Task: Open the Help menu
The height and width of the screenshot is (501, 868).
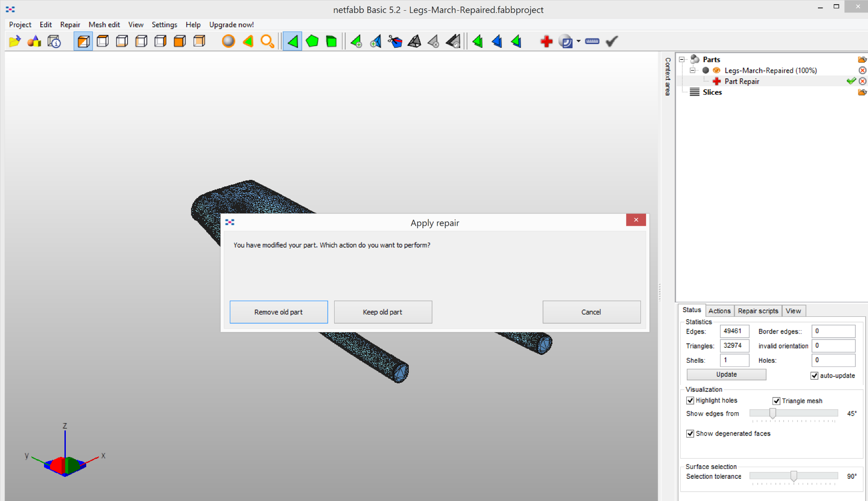Action: (193, 25)
